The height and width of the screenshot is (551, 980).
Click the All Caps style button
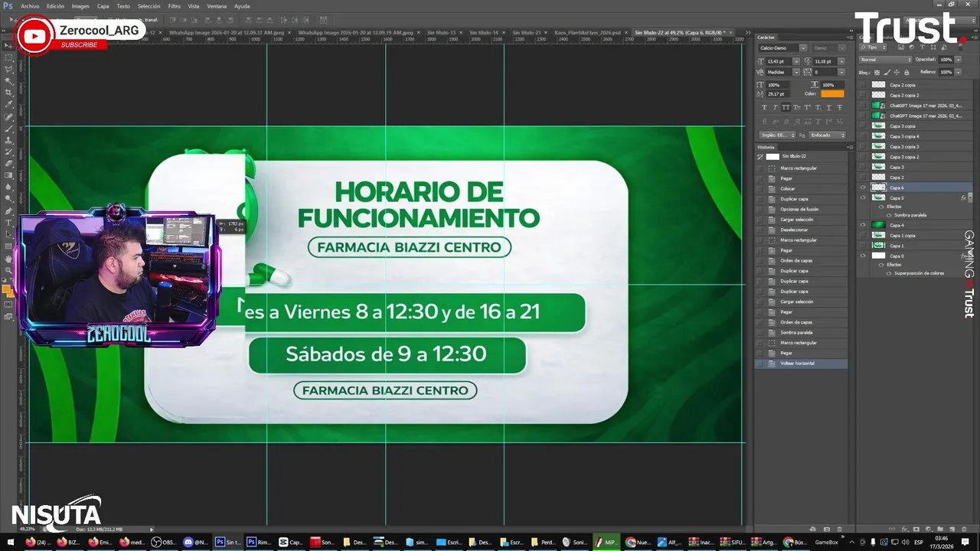point(786,107)
